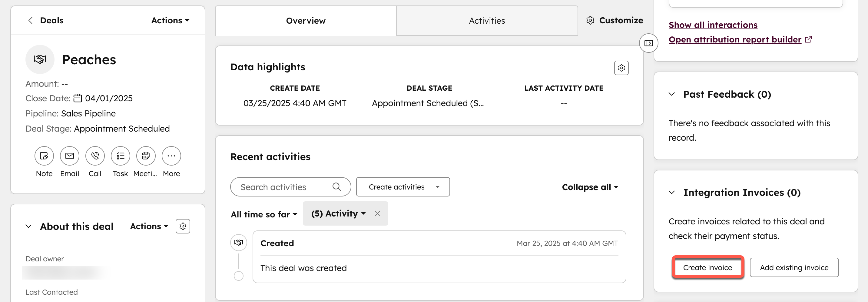Click the Create invoice button
Screen dimensions: 868x302
point(707,267)
